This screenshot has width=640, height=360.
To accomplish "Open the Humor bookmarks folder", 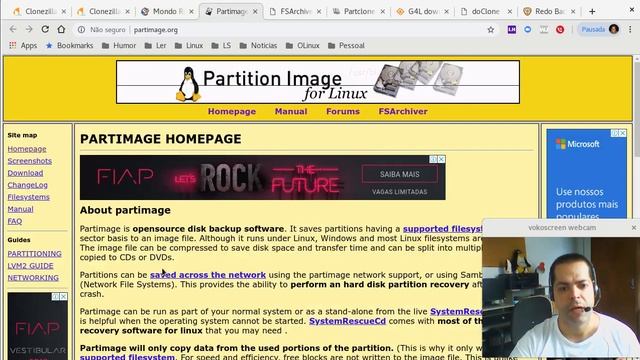I will (x=119, y=45).
